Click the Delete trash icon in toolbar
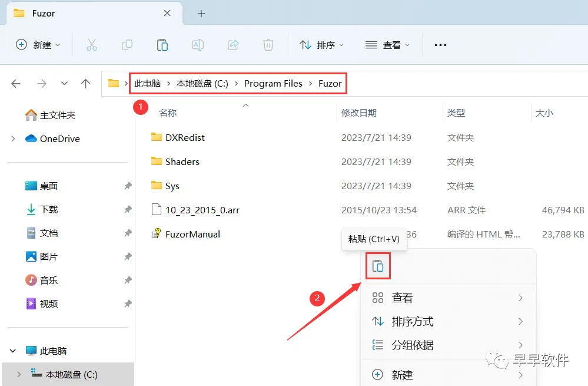 click(x=268, y=45)
